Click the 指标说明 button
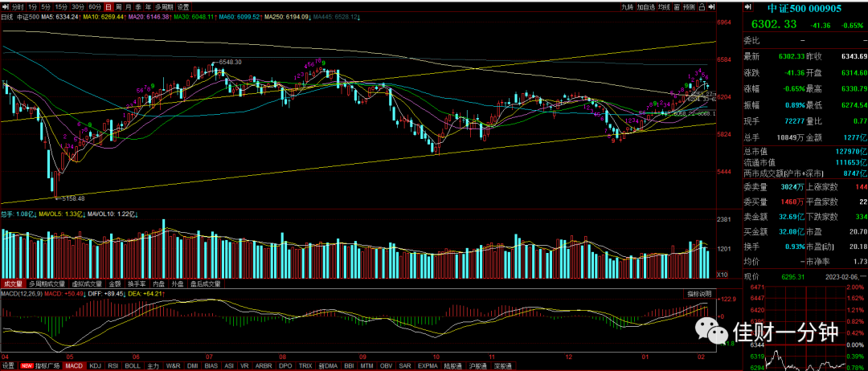This screenshot has width=868, height=371. click(700, 293)
